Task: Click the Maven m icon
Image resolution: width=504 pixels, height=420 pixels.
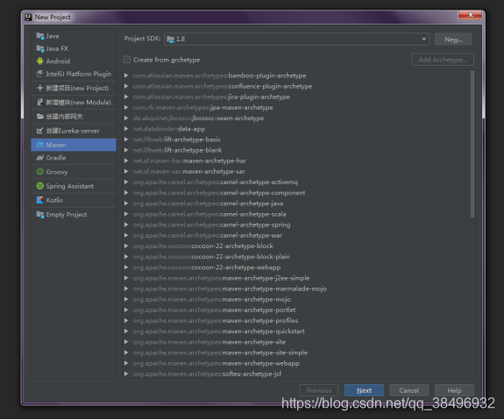Action: (39, 145)
